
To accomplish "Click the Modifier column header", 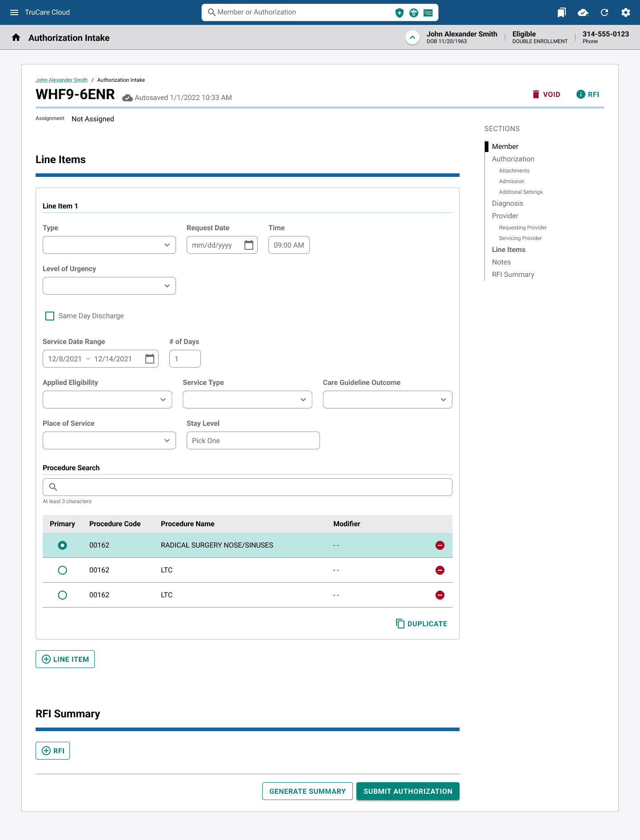I will [x=347, y=524].
